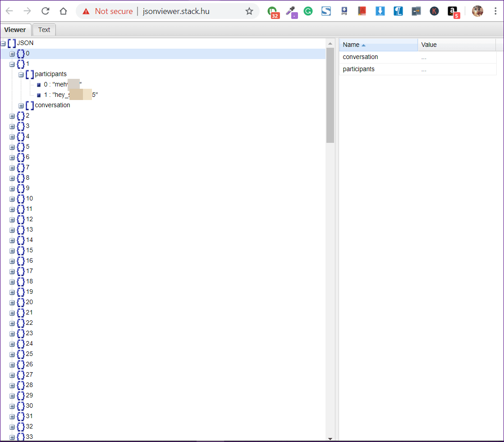Expand tree item 0
Screen dimensions: 504x442
pos(12,54)
